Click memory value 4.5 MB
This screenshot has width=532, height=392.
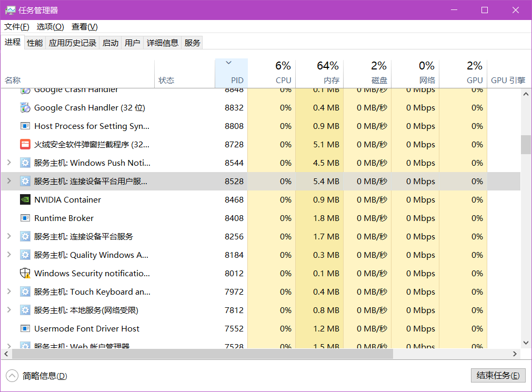pos(326,163)
